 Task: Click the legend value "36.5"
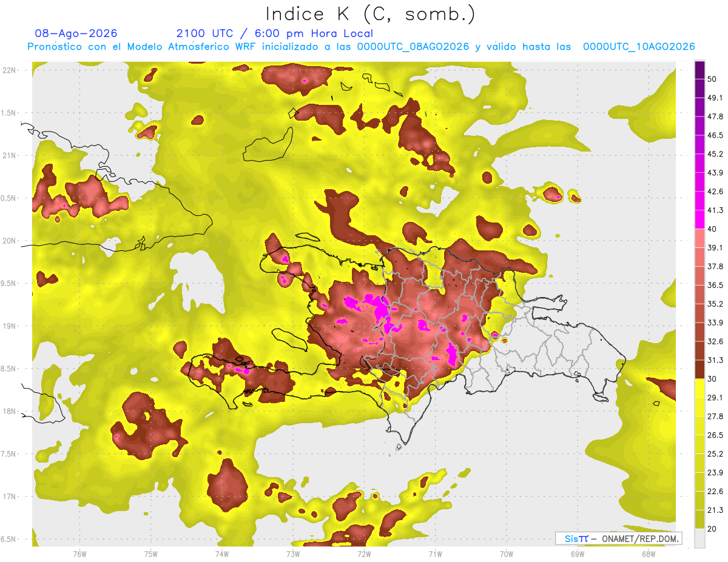pos(715,285)
